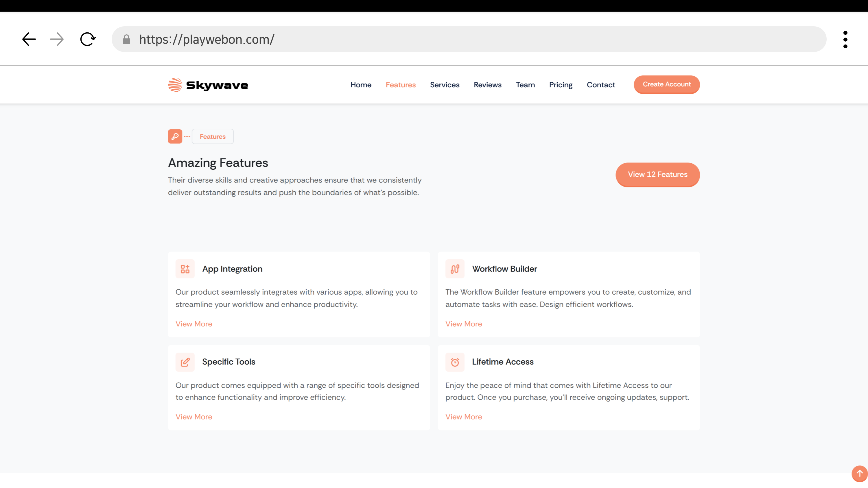This screenshot has width=868, height=488.
Task: Click the browser back arrow
Action: coord(29,39)
